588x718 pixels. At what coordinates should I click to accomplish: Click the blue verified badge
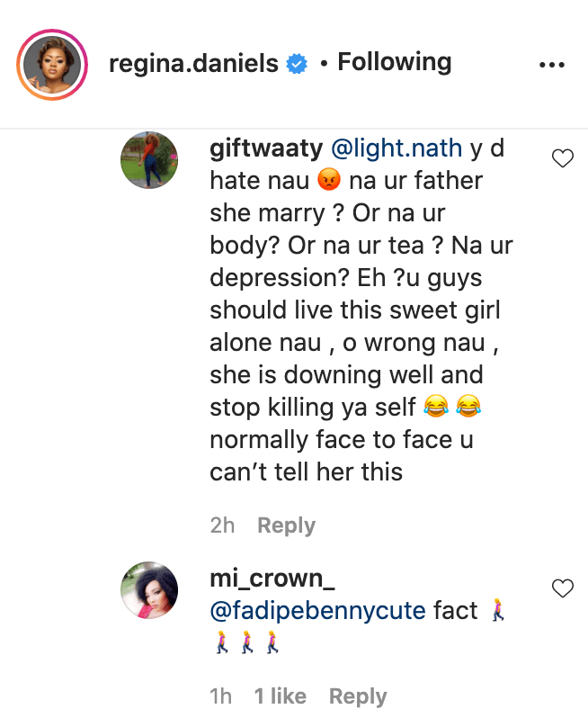296,65
